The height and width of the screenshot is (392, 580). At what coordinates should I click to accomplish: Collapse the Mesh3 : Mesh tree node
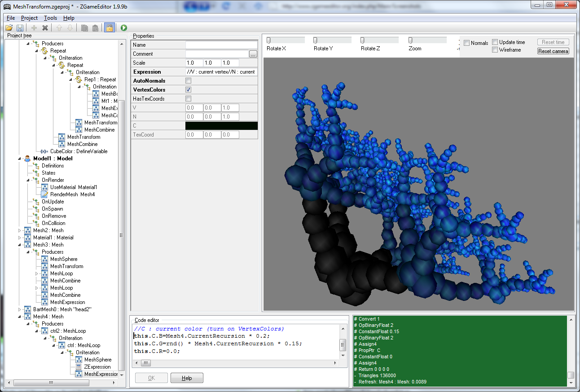19,245
